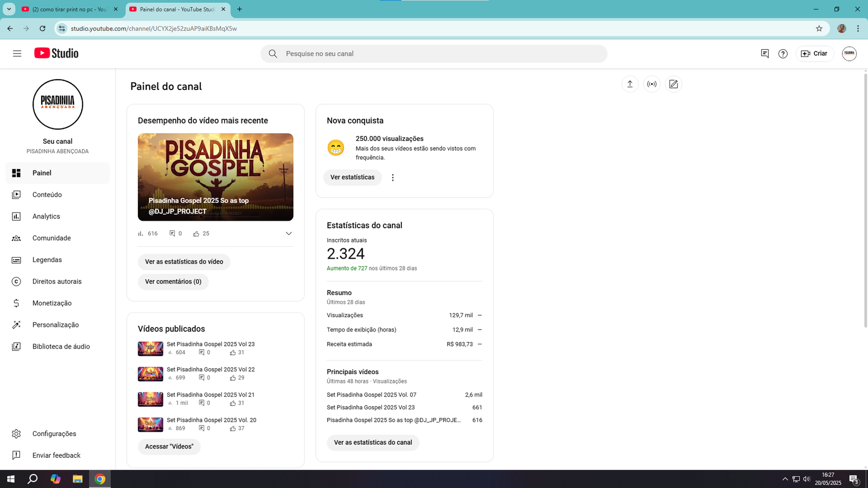Click Acessar "Vídeos" button

coord(169,447)
